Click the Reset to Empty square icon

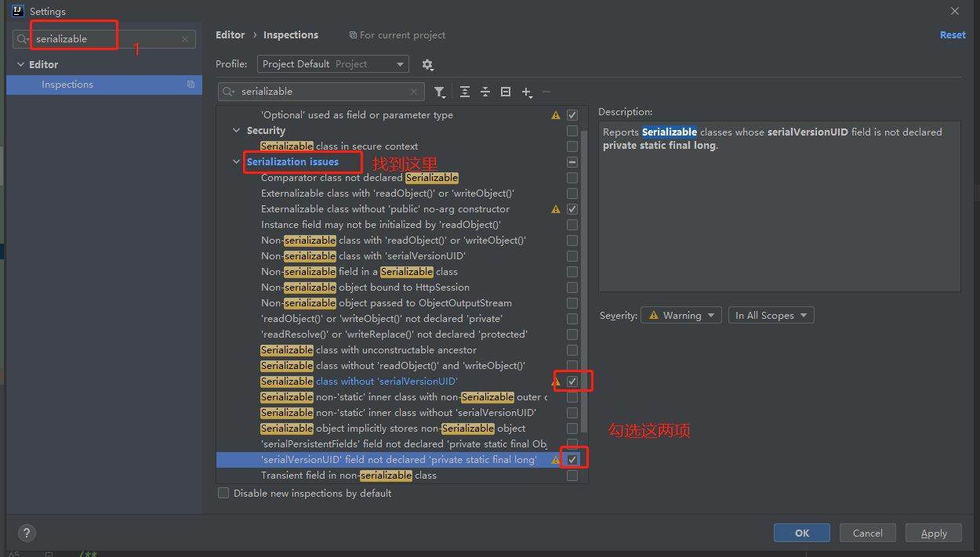[x=506, y=92]
